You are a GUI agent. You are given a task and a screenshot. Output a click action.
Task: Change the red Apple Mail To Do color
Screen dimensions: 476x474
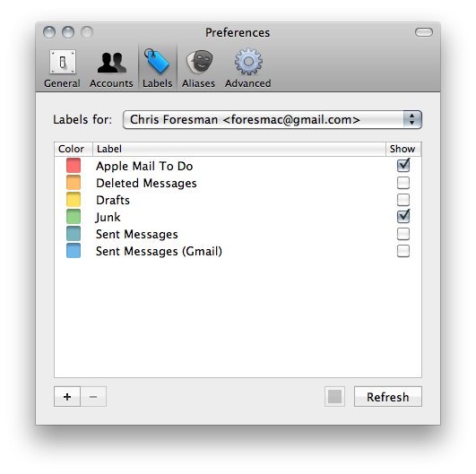click(x=74, y=166)
